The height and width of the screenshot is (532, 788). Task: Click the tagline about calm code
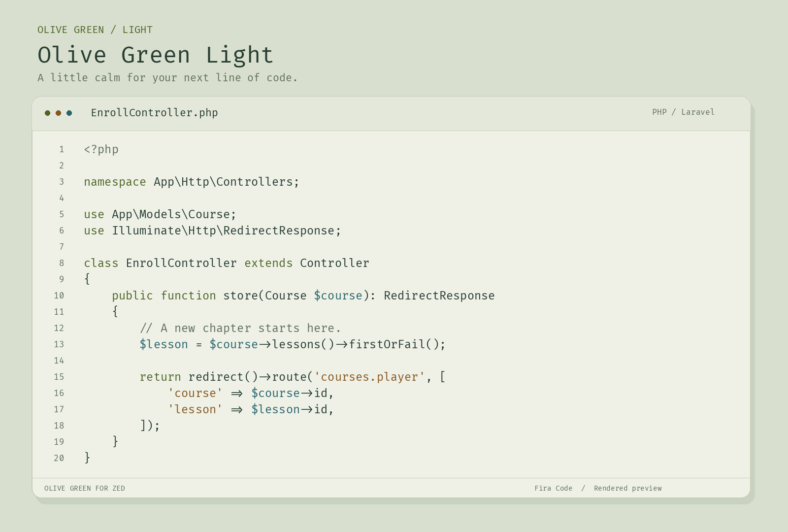(167, 77)
